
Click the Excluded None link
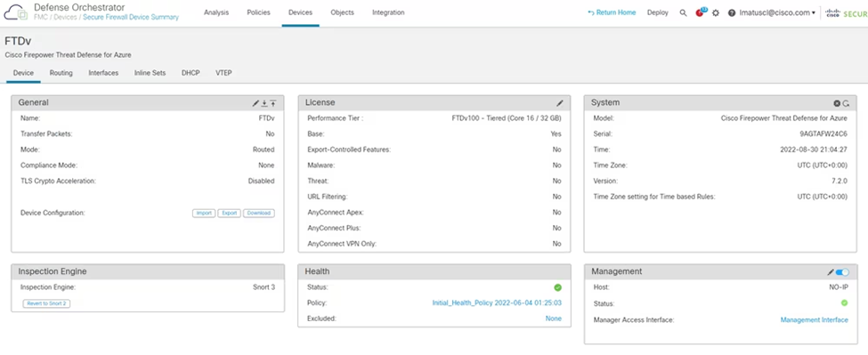[x=554, y=319]
